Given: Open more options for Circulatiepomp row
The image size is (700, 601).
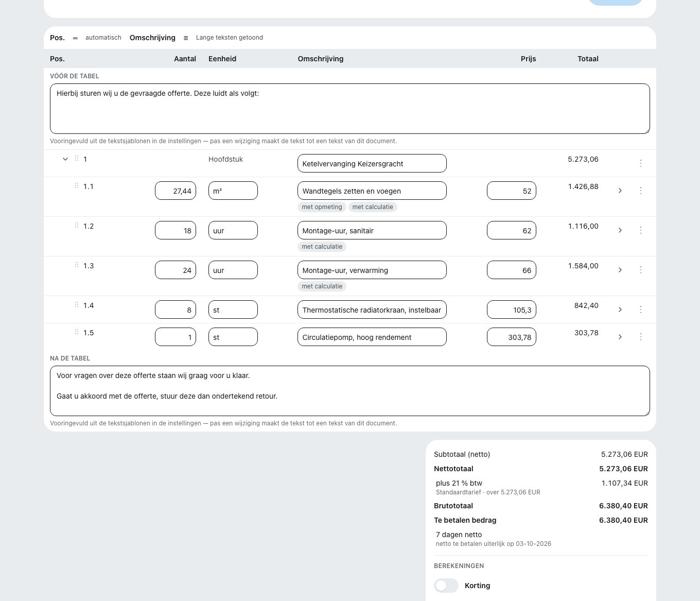Looking at the screenshot, I should [641, 337].
